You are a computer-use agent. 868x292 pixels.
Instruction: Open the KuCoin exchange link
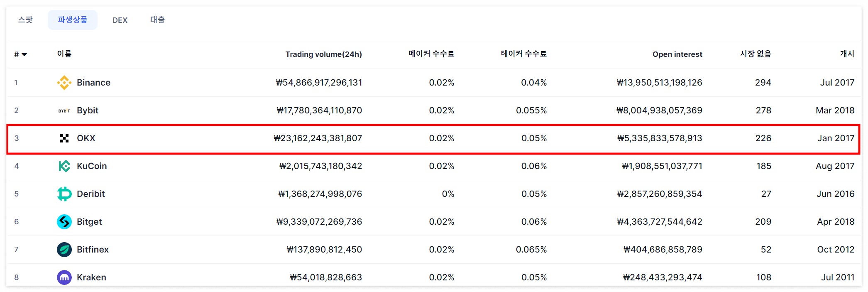pos(92,166)
